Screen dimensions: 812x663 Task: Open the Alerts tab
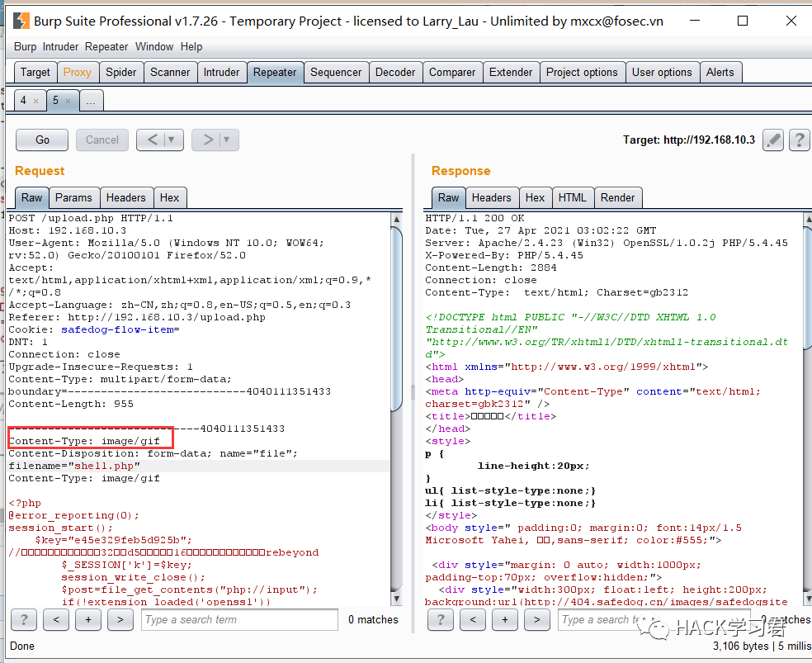pos(720,72)
